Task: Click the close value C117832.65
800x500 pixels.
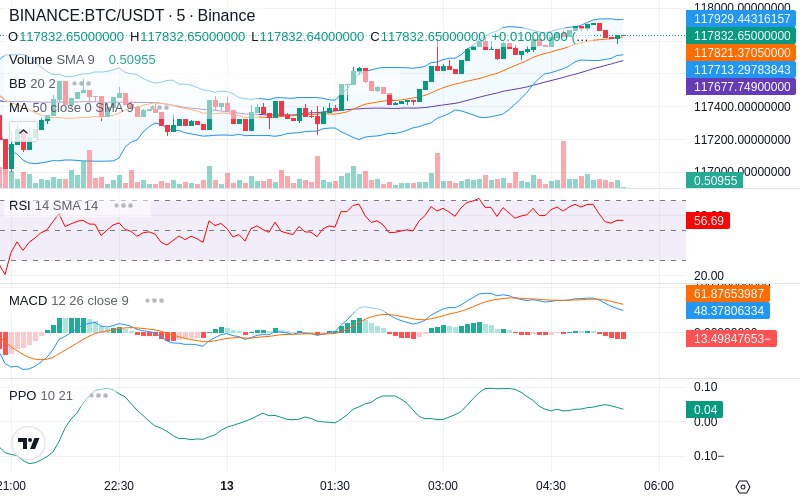Action: click(428, 37)
